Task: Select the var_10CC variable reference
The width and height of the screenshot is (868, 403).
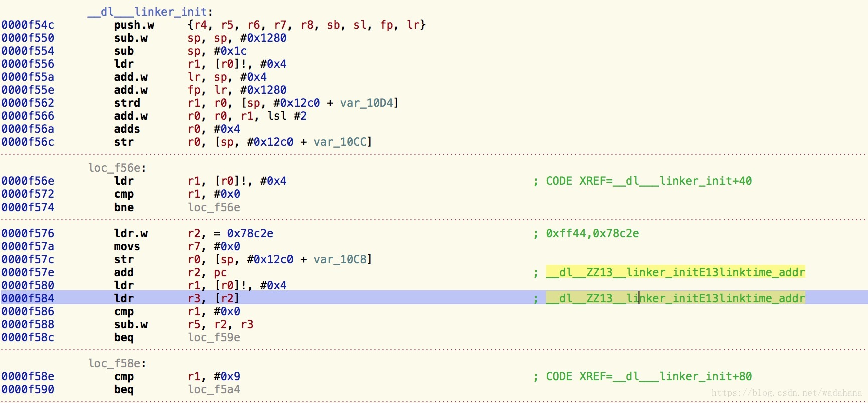Action: [340, 142]
